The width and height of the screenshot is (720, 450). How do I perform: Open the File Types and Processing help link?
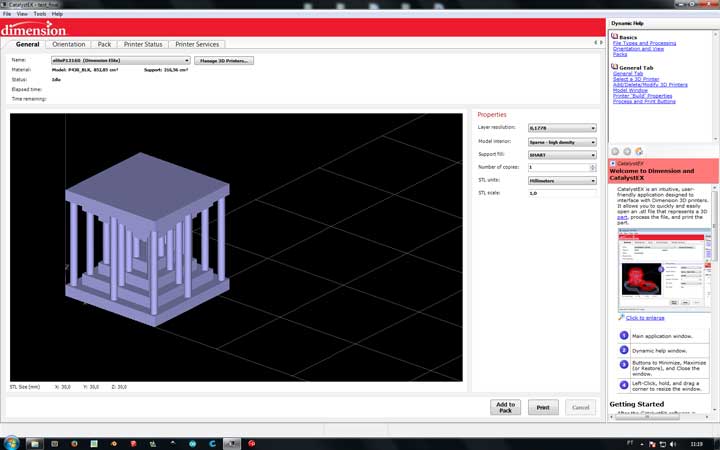[x=644, y=43]
